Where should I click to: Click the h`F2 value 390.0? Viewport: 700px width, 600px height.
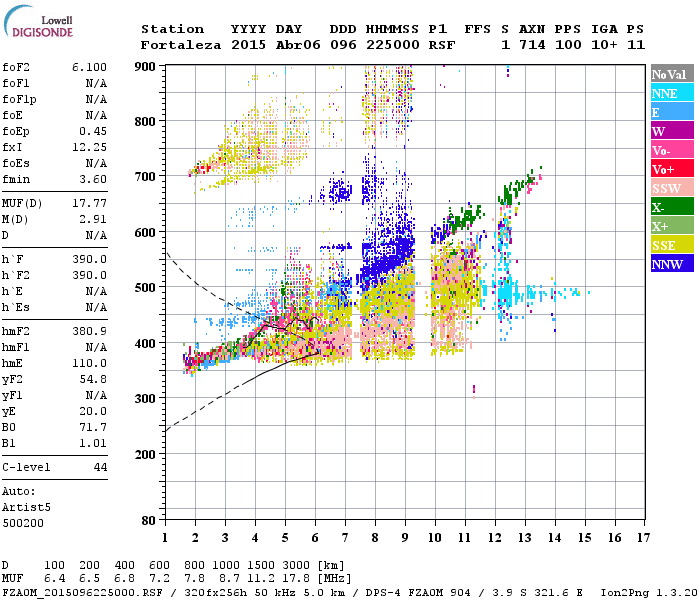click(x=89, y=275)
